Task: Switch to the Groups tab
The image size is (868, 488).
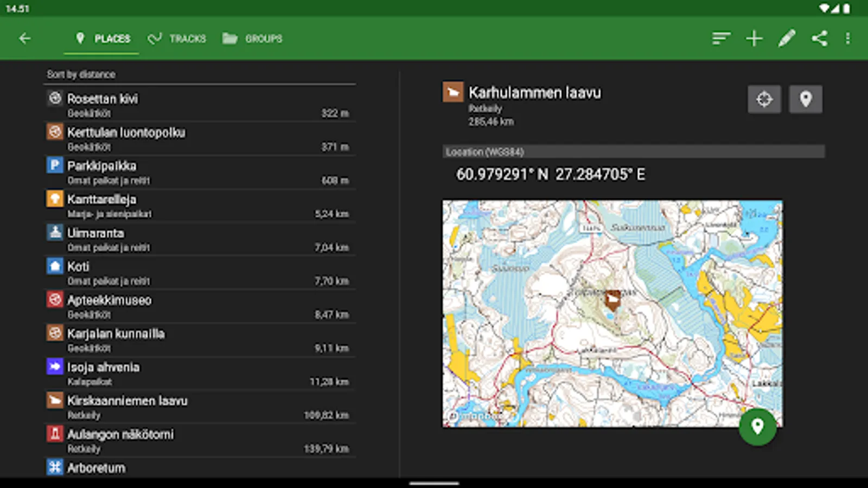Action: 253,38
